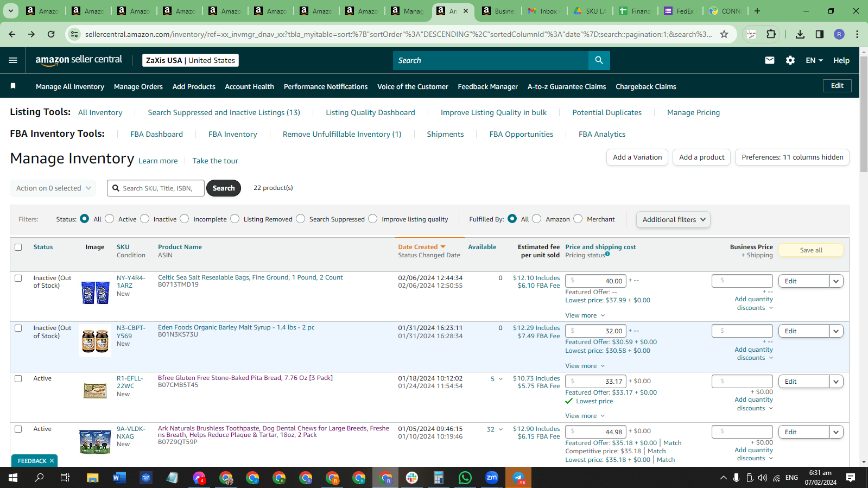Click the Pricing status info icon
This screenshot has height=488, width=868.
[607, 254]
